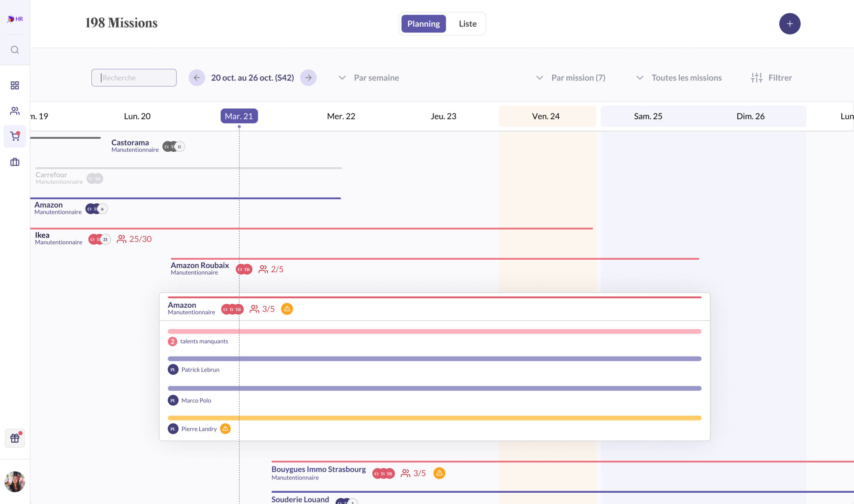Open the briefcase icon in sidebar
The height and width of the screenshot is (504, 854).
click(15, 162)
